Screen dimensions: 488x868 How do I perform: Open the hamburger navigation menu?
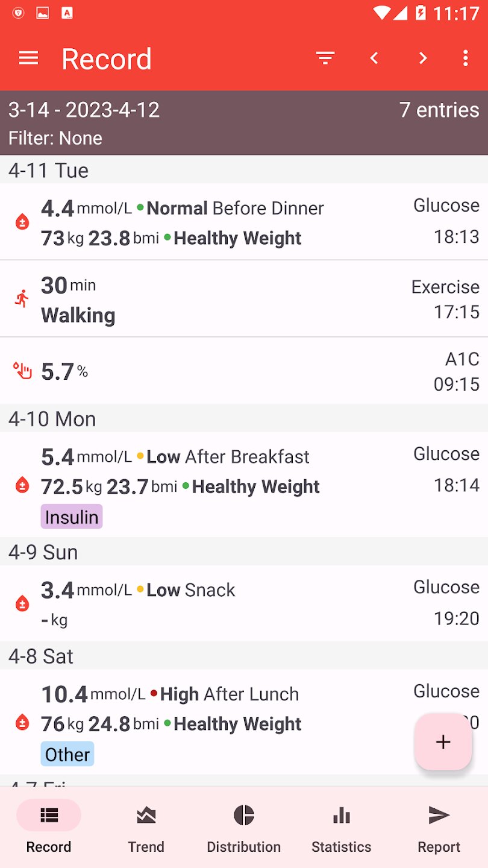point(28,58)
